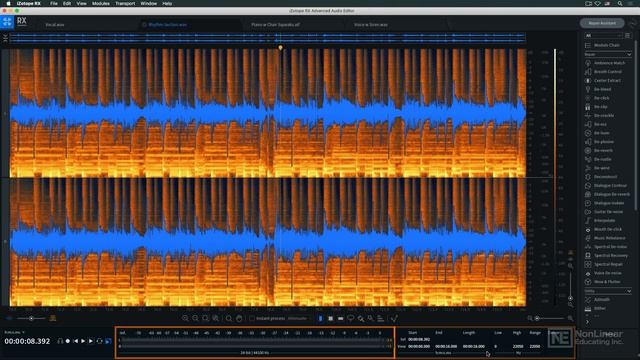Viewport: 640px width, 360px height.
Task: Open the Dialogue Contour module
Action: pos(606,186)
